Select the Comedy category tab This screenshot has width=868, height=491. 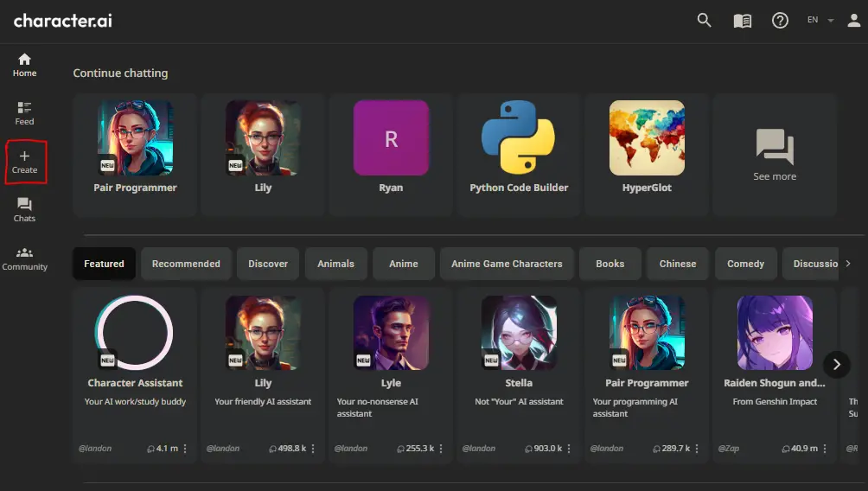[745, 264]
